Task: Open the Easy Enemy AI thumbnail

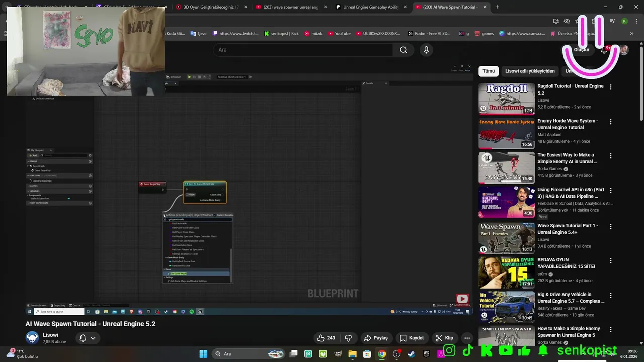Action: [507, 167]
